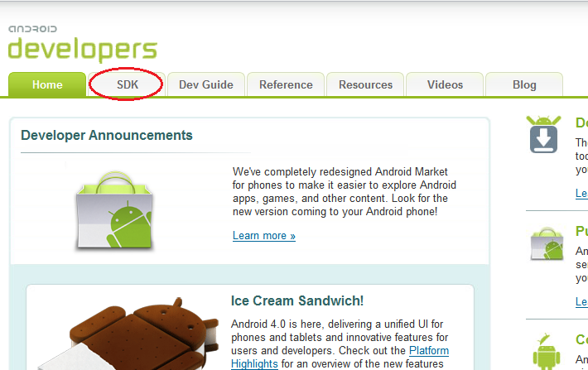This screenshot has width=588, height=370.
Task: Click the Android developers logo
Action: 83,43
